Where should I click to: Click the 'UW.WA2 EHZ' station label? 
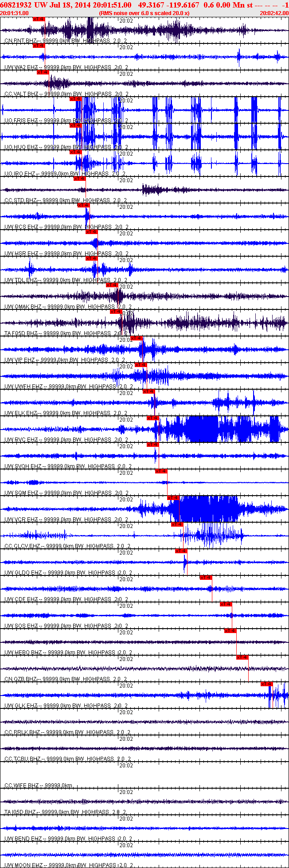click(21, 67)
